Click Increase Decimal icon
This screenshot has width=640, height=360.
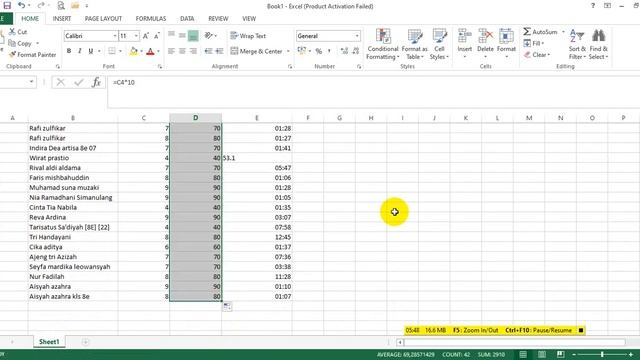tap(344, 51)
